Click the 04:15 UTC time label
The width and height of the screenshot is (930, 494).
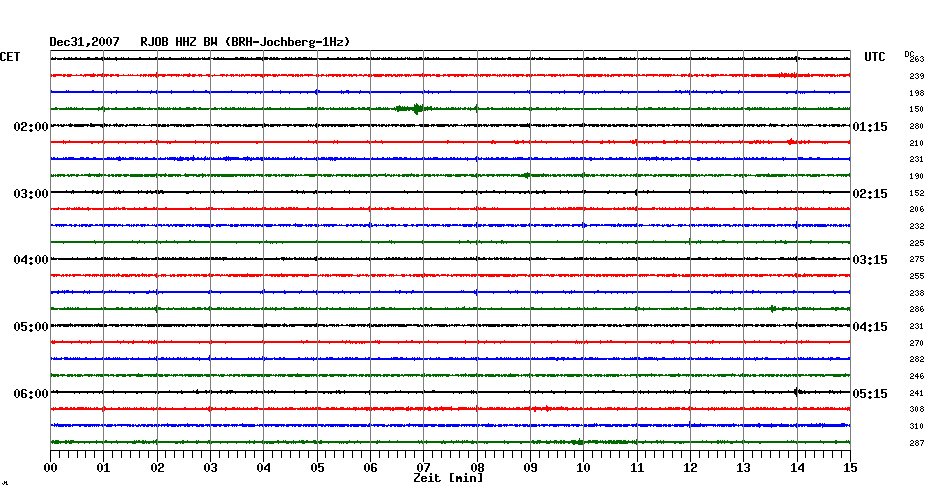tap(870, 327)
